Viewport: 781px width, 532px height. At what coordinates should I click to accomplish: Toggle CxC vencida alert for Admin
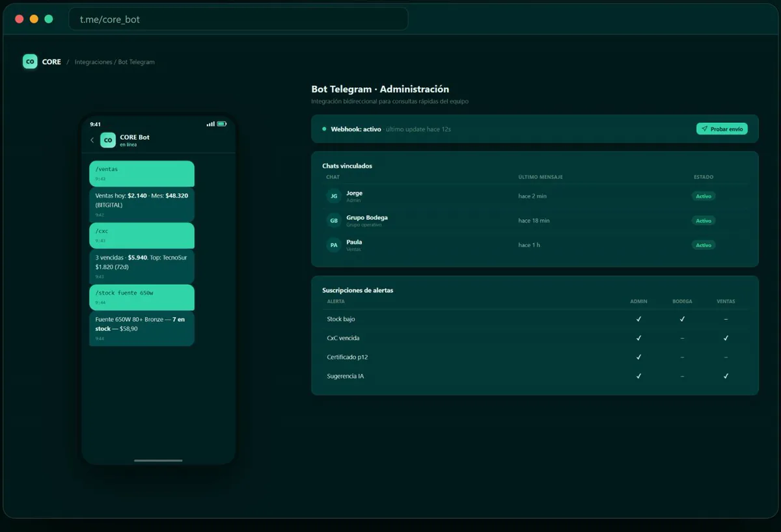point(638,338)
